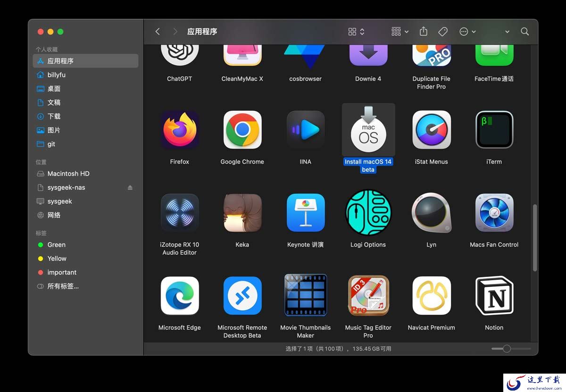Viewport: 566px width, 392px height.
Task: Click the Edit Tags toolbar button
Action: 443,32
